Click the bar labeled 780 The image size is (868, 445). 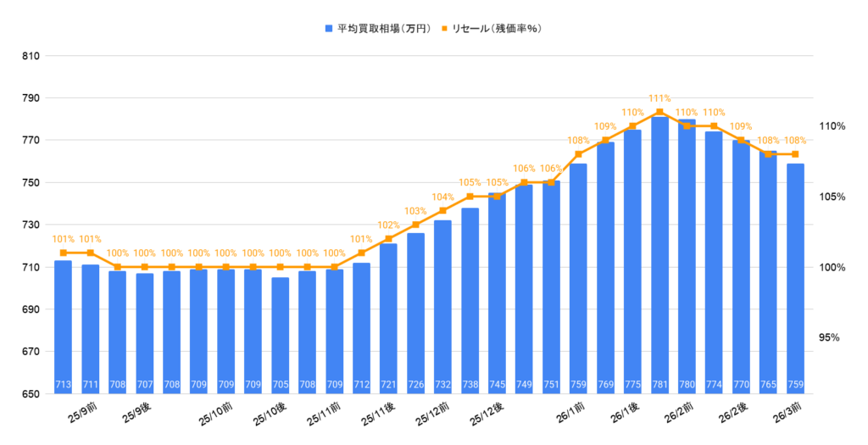point(687,256)
